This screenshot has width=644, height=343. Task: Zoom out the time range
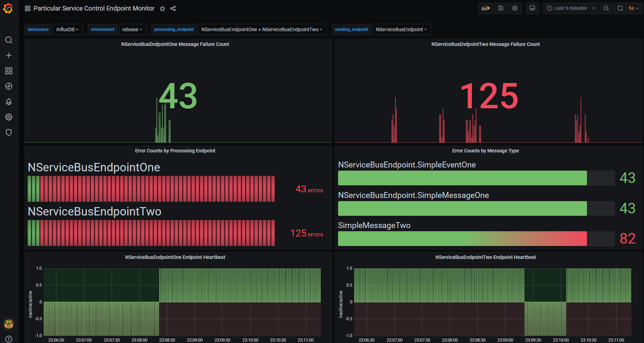tap(606, 8)
